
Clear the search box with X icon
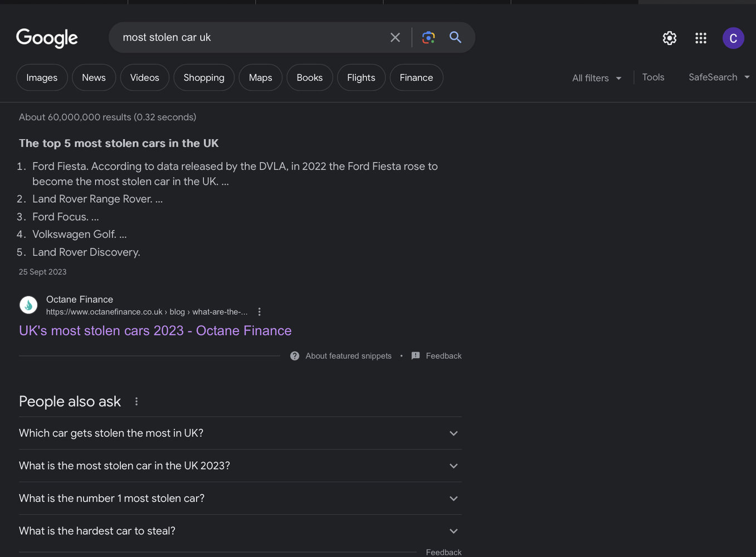point(395,37)
